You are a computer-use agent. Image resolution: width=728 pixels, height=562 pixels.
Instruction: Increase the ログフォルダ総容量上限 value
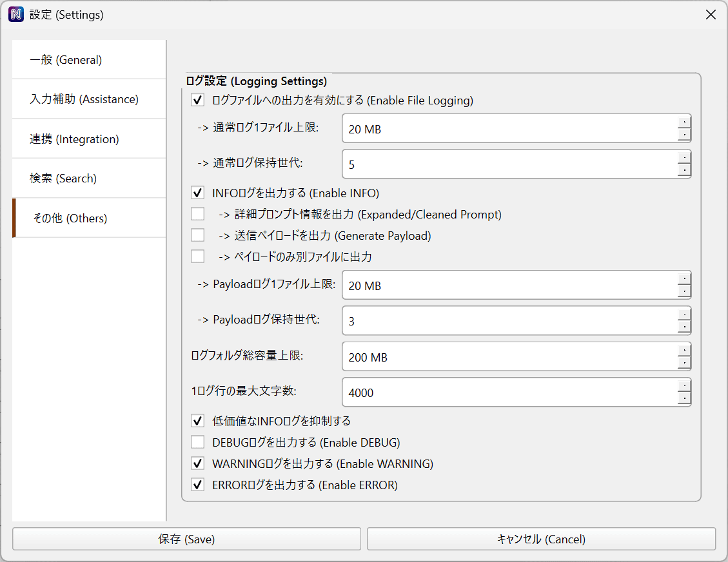pos(684,350)
